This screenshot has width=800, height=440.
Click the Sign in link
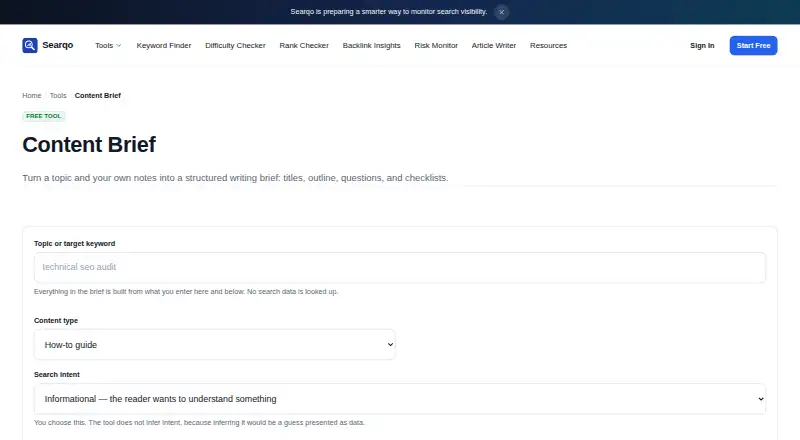tap(702, 45)
